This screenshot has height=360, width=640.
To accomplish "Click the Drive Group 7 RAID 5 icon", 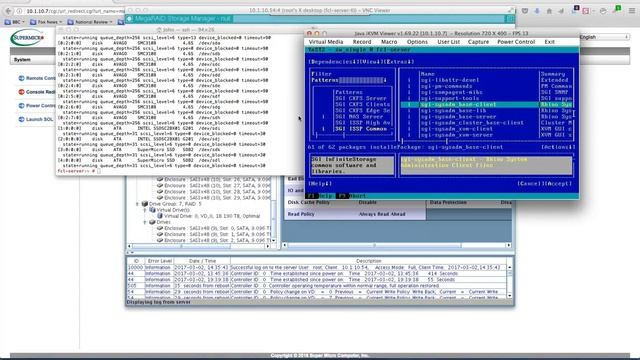I will click(x=144, y=204).
